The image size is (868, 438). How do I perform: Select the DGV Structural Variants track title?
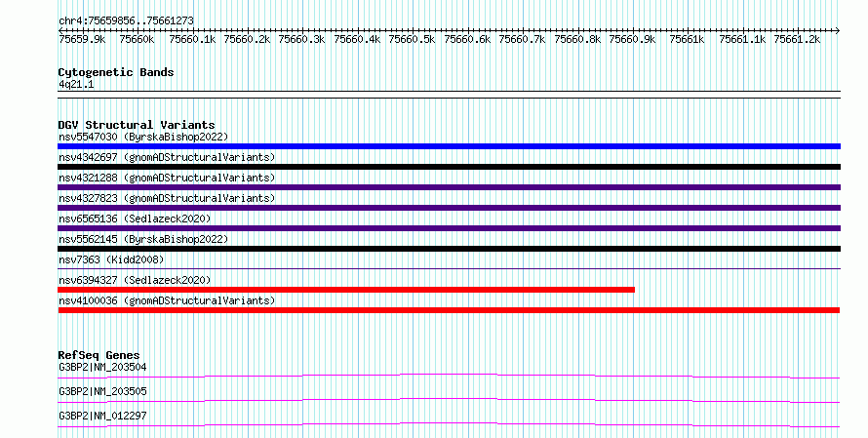(137, 125)
